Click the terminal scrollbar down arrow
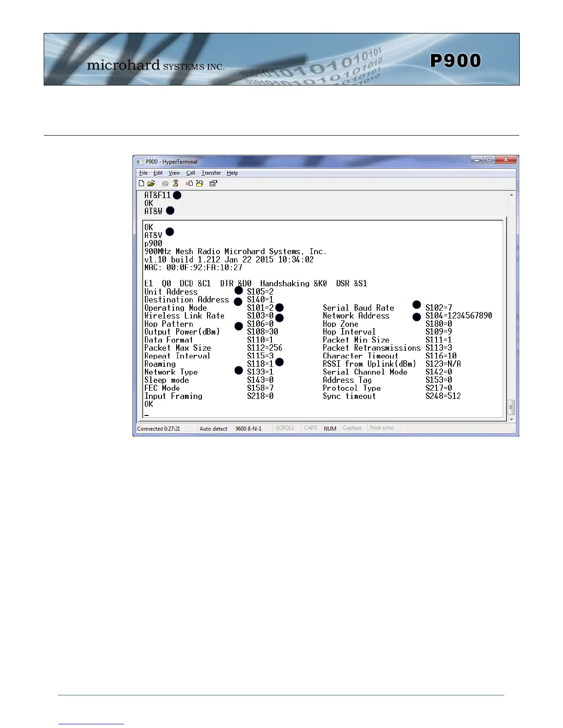The height and width of the screenshot is (728, 563). point(511,419)
